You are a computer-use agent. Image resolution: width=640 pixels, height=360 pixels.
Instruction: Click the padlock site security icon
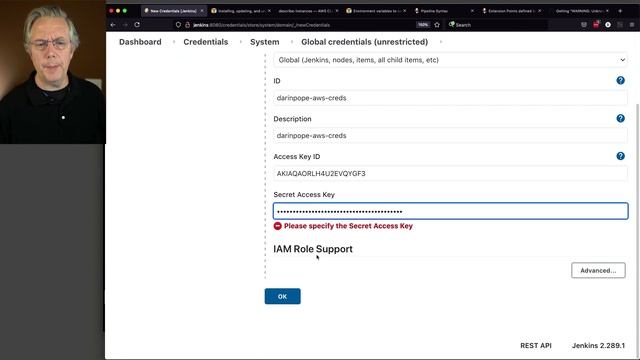(187, 25)
